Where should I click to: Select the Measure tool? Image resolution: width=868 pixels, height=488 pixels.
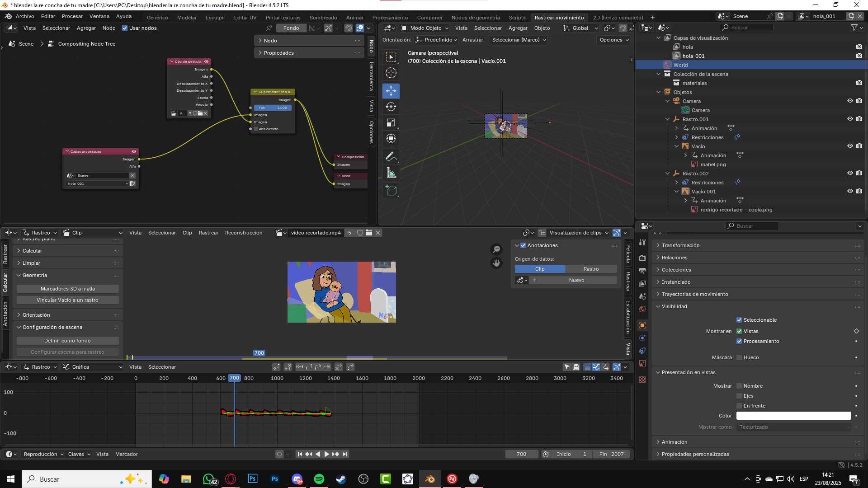(391, 173)
